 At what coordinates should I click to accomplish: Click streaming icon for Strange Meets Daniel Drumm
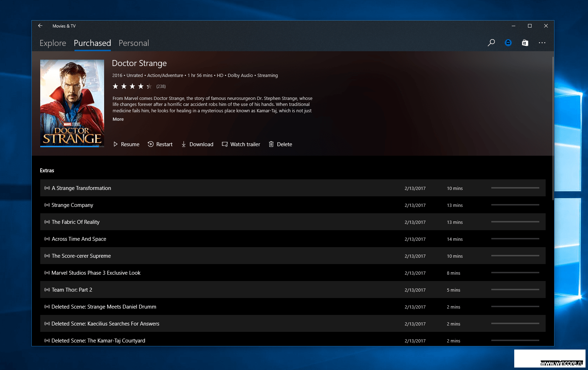47,307
